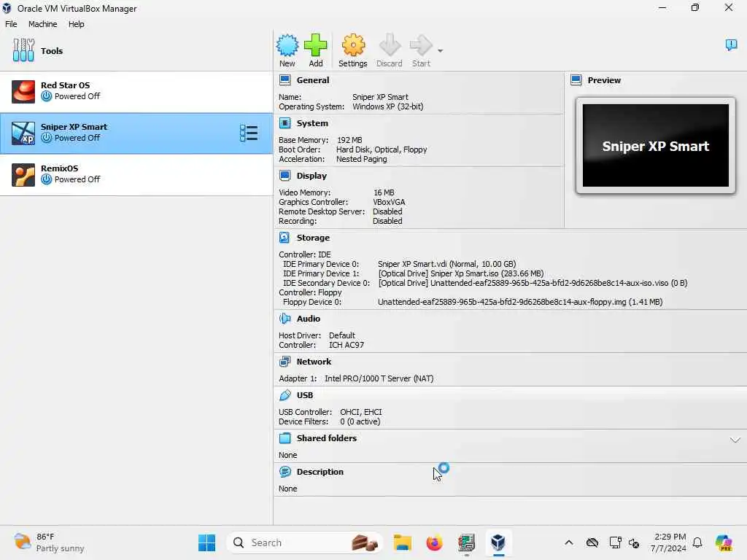Click the cloud sync tray icon
The height and width of the screenshot is (560, 747).
click(592, 542)
